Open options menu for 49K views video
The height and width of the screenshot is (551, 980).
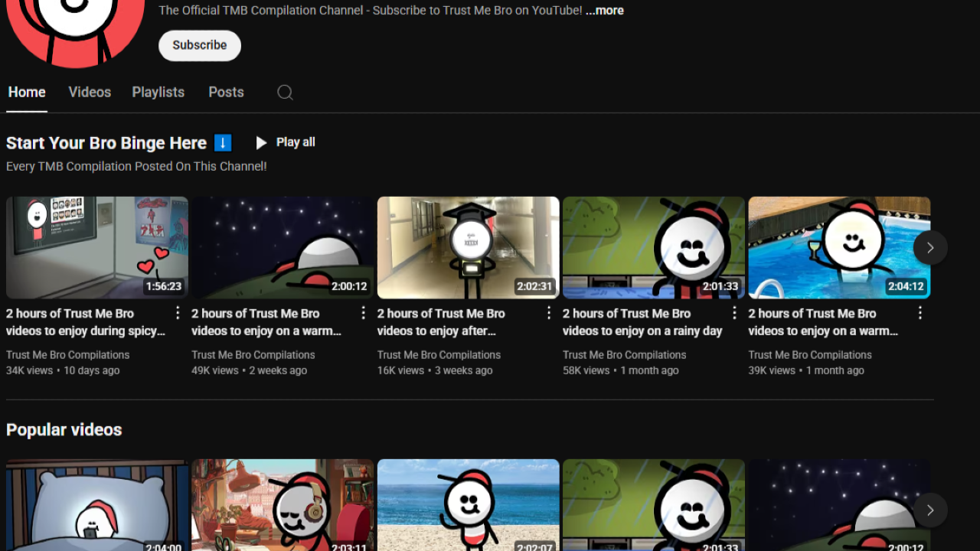[363, 313]
